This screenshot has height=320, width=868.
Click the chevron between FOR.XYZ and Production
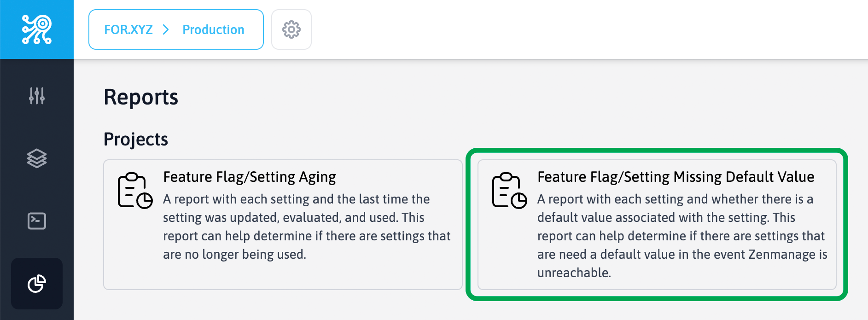166,29
